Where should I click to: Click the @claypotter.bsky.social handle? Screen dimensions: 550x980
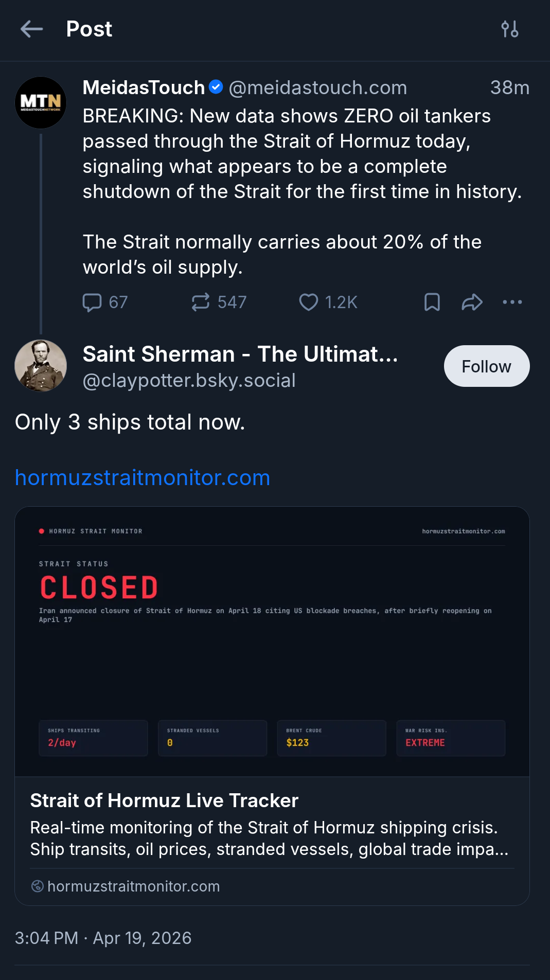click(x=189, y=381)
